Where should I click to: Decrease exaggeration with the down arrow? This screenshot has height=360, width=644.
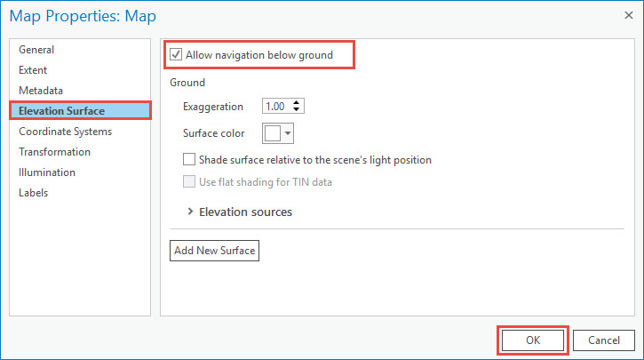(x=298, y=110)
